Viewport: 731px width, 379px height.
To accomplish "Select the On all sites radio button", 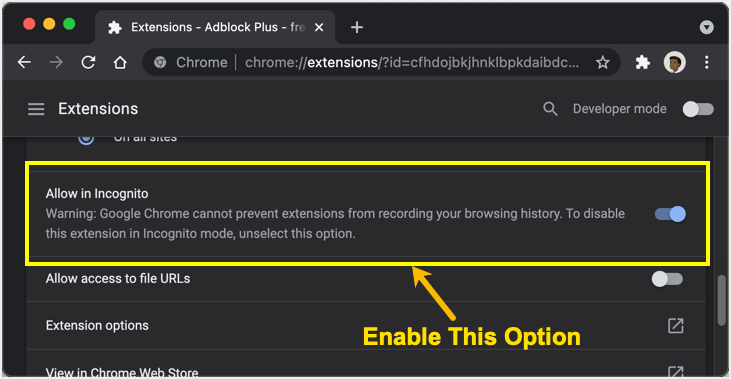I will click(x=86, y=139).
